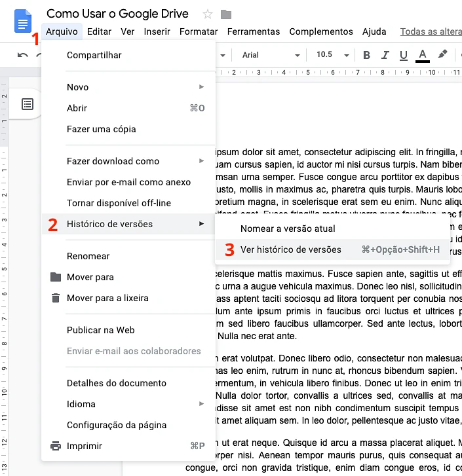
Task: Click the move-to-folder icon beside title
Action: [226, 14]
